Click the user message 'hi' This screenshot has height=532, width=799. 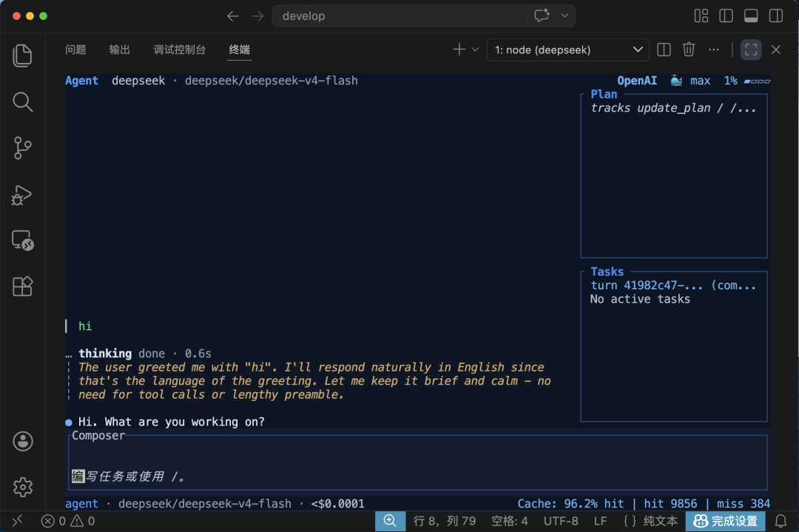point(85,326)
